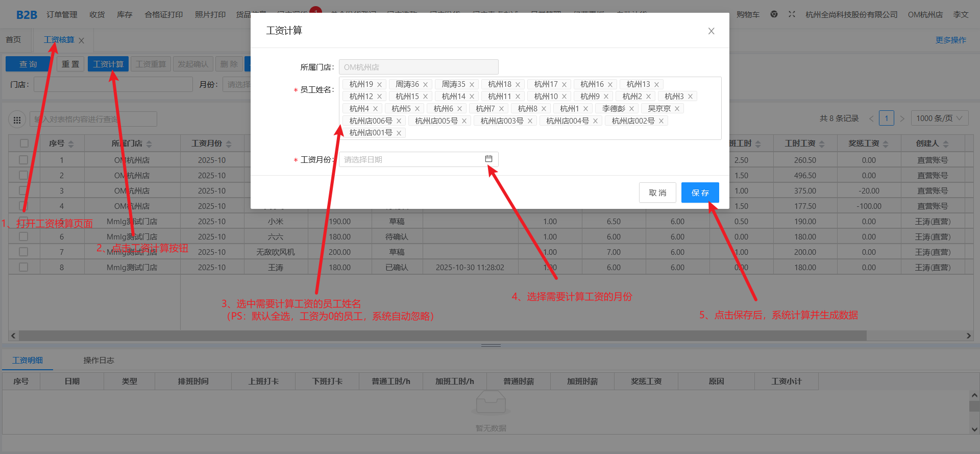This screenshot has height=454, width=980.
Task: Go to next page arrow in pagination
Action: pyautogui.click(x=902, y=118)
